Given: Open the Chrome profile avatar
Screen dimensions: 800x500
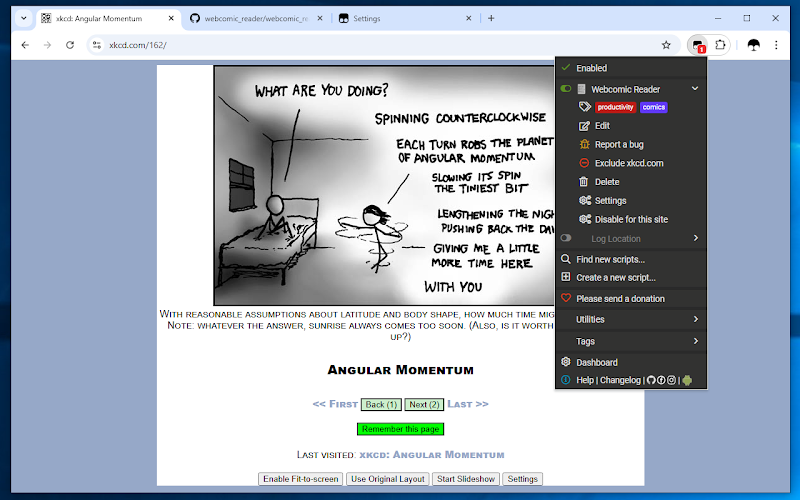Looking at the screenshot, I should coord(754,45).
